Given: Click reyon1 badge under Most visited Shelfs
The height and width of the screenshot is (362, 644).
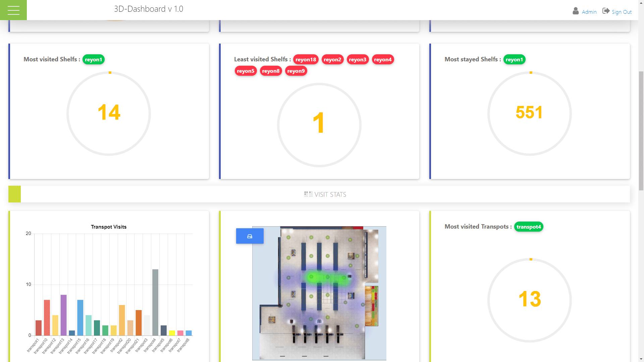Looking at the screenshot, I should [93, 60].
